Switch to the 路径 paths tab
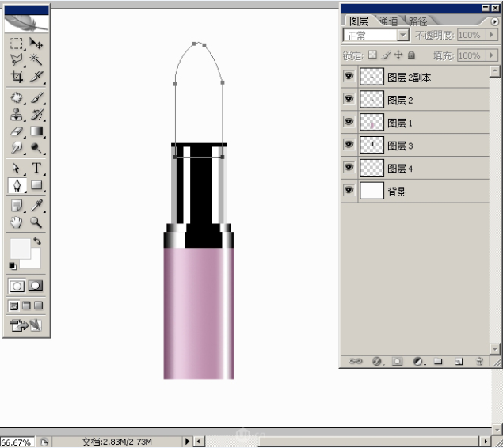This screenshot has width=503, height=448. (417, 21)
